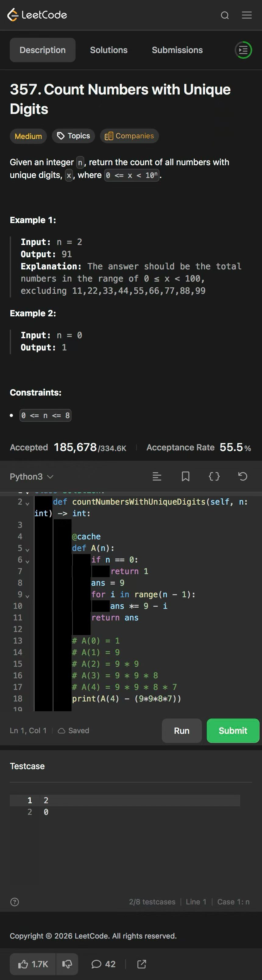Downvote the problem with thumbs-down
The width and height of the screenshot is (262, 980).
click(67, 964)
